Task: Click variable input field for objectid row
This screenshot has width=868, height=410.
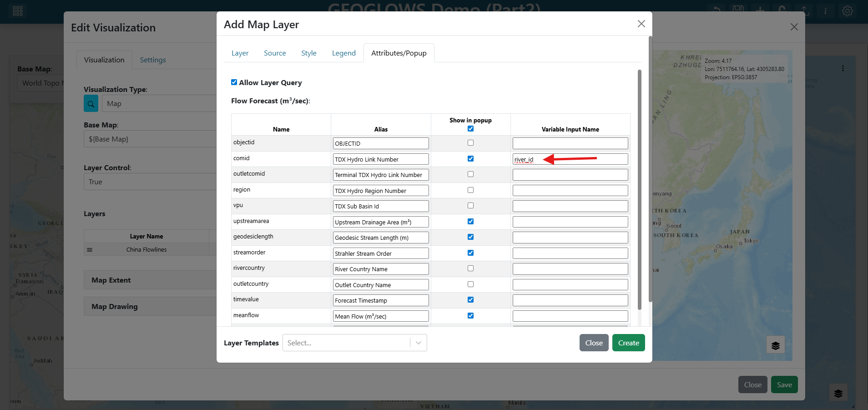Action: point(570,143)
